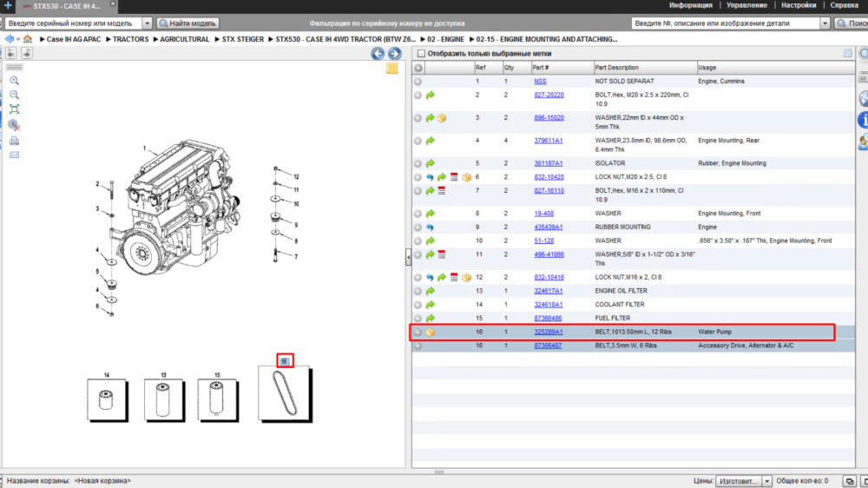Viewport: 868px width, 488px height.
Task: Open dropdown arrow next to breadcrumb back button
Action: pyautogui.click(x=18, y=39)
